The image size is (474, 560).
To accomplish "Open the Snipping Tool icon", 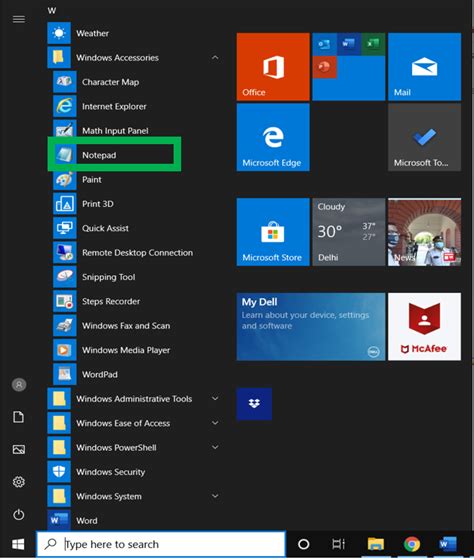I will coord(65,277).
